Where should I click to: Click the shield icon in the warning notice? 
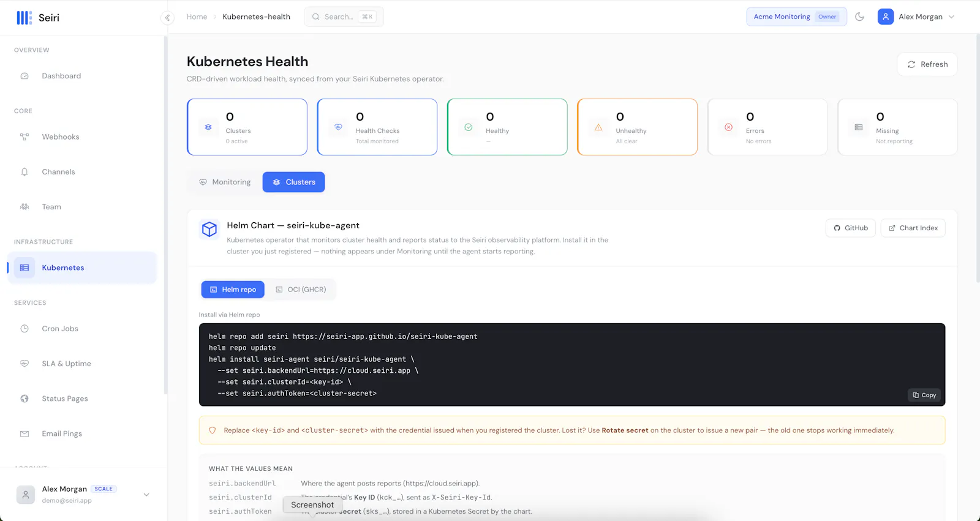click(213, 430)
